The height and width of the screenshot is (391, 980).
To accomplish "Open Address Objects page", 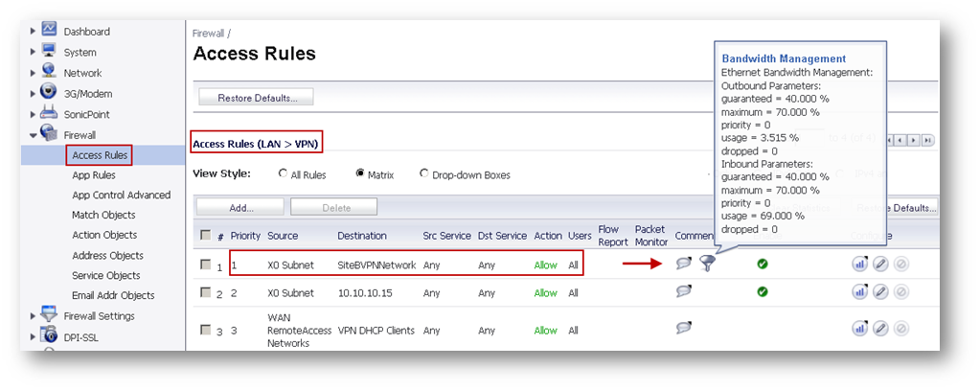I will pyautogui.click(x=107, y=255).
